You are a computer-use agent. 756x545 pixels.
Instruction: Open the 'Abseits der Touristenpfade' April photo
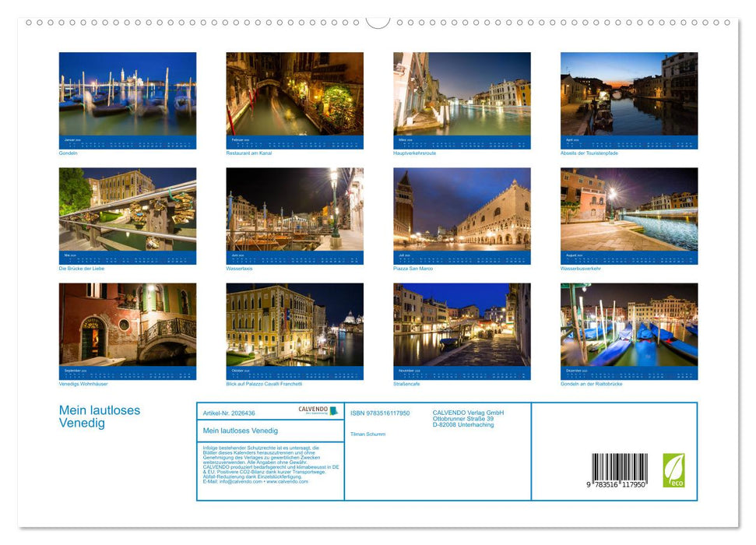pyautogui.click(x=628, y=97)
